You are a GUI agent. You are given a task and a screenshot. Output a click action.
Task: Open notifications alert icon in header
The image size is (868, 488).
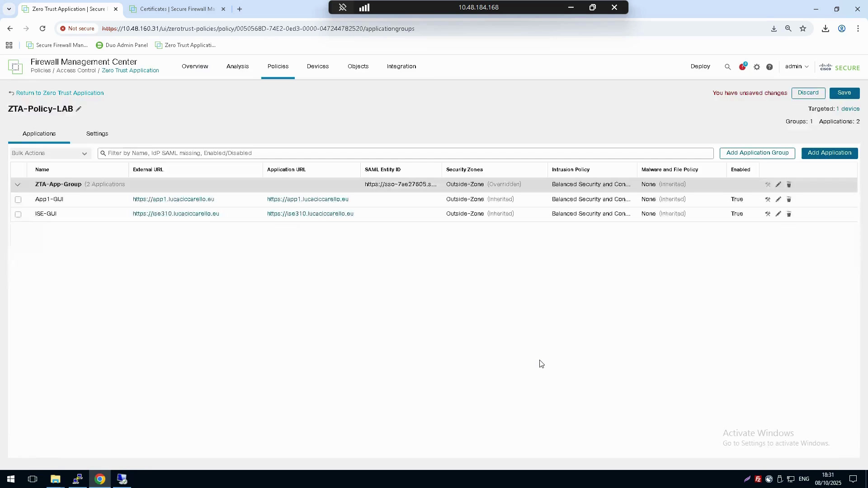point(742,66)
